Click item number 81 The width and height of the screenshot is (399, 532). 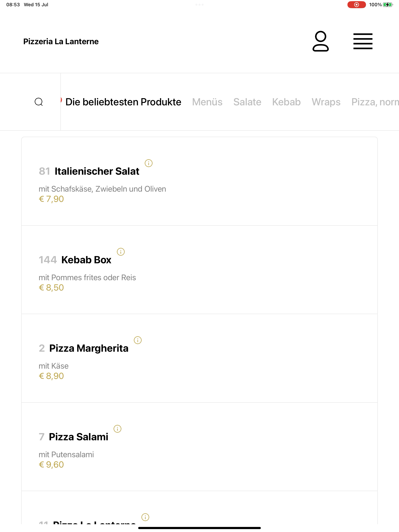pyautogui.click(x=44, y=171)
